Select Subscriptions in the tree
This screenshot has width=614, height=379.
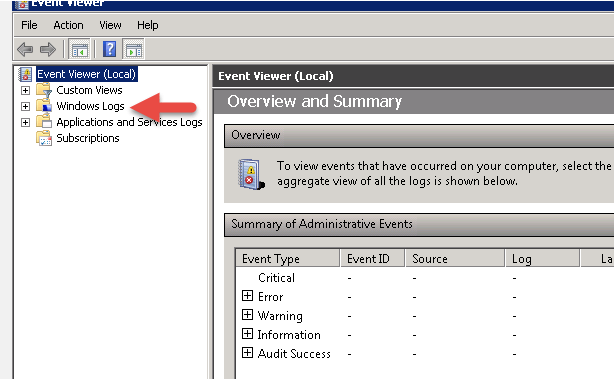(x=88, y=138)
